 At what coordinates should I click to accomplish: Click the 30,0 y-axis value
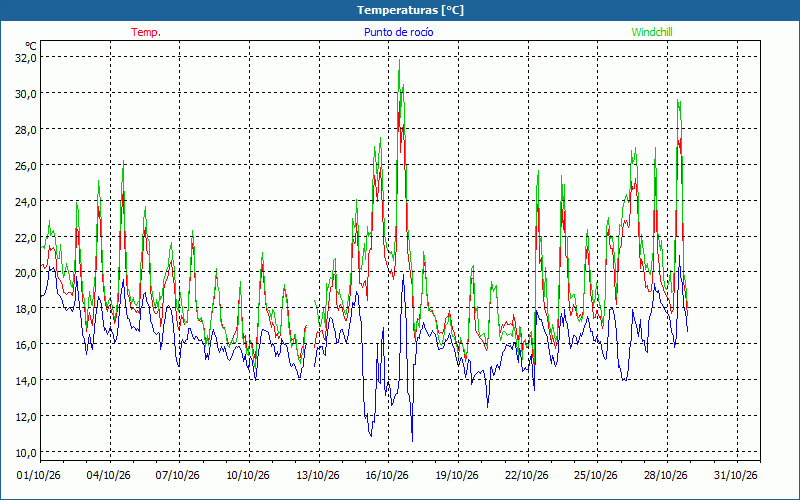point(26,93)
